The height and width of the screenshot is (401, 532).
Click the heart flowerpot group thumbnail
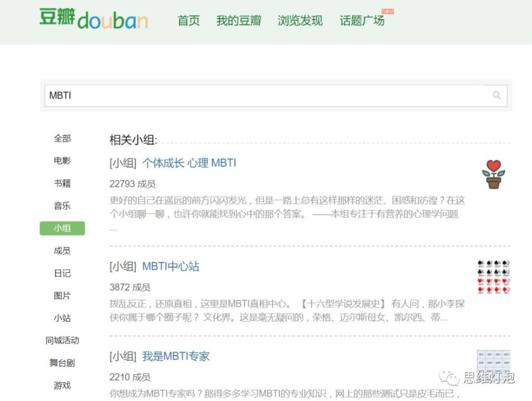pyautogui.click(x=494, y=174)
